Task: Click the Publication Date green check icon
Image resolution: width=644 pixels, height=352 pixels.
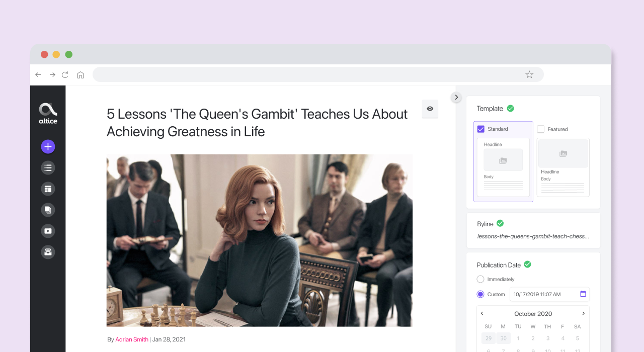Action: pos(527,265)
